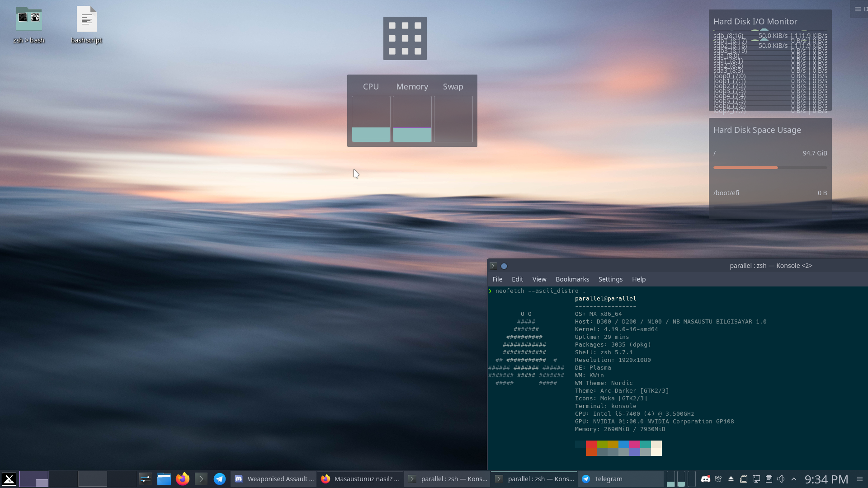Launch the file manager from the taskbar
Screen dimensions: 868x488
click(x=164, y=479)
